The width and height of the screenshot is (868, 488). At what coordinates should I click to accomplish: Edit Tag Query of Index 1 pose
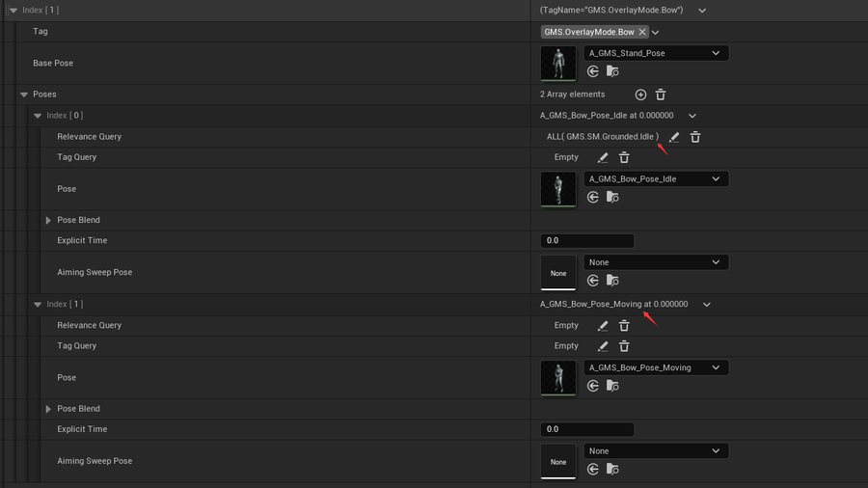603,346
